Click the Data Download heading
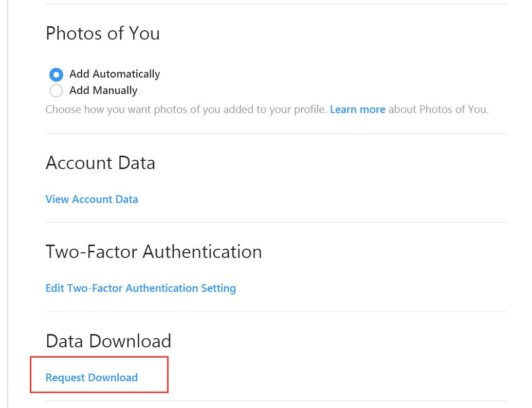The image size is (532, 408). (x=108, y=341)
